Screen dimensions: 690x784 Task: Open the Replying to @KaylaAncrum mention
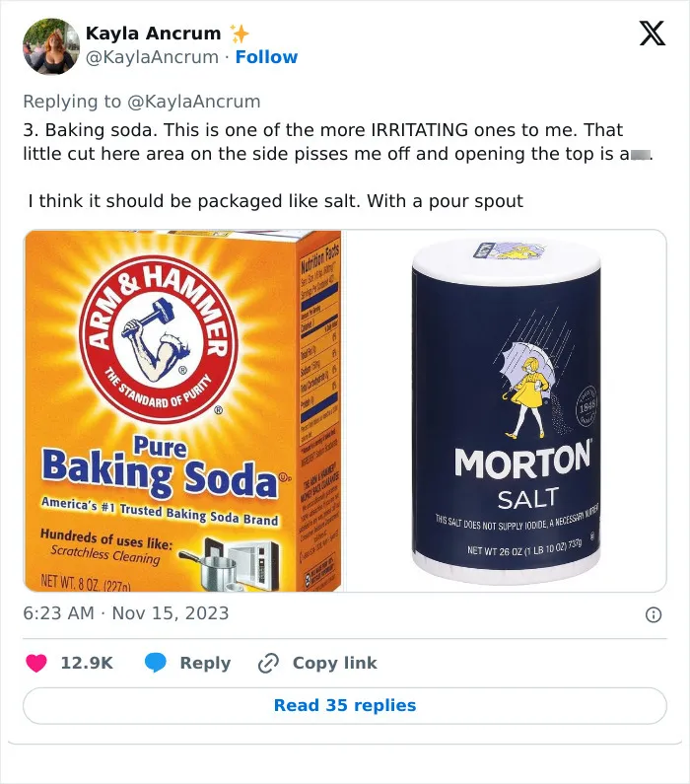coord(194,102)
